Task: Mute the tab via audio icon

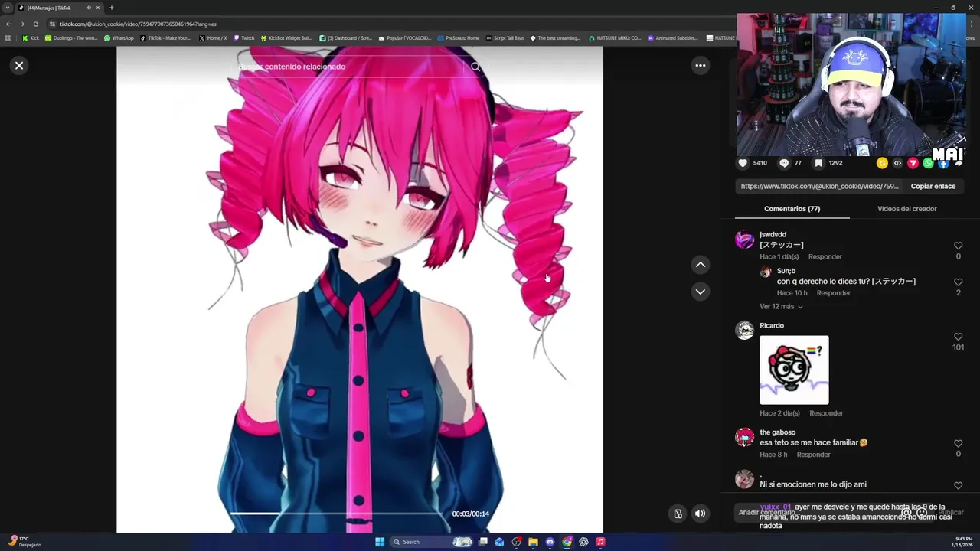Action: coord(88,8)
